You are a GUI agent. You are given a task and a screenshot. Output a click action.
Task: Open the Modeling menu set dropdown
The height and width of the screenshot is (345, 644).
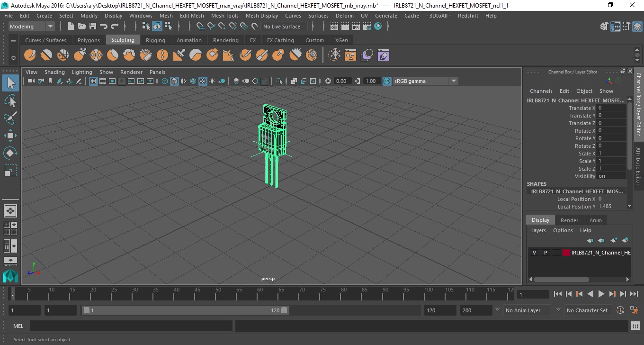click(32, 27)
